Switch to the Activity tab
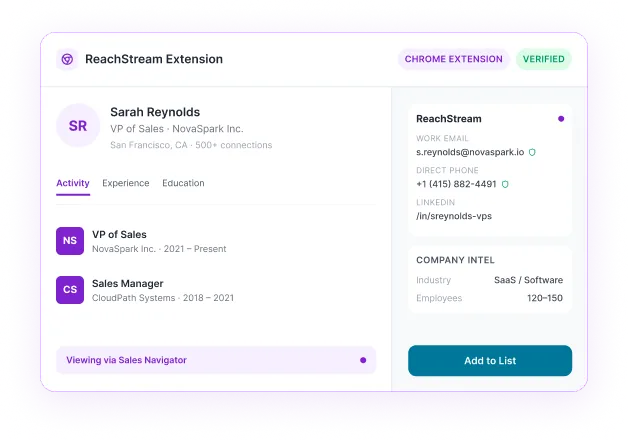 coord(73,183)
